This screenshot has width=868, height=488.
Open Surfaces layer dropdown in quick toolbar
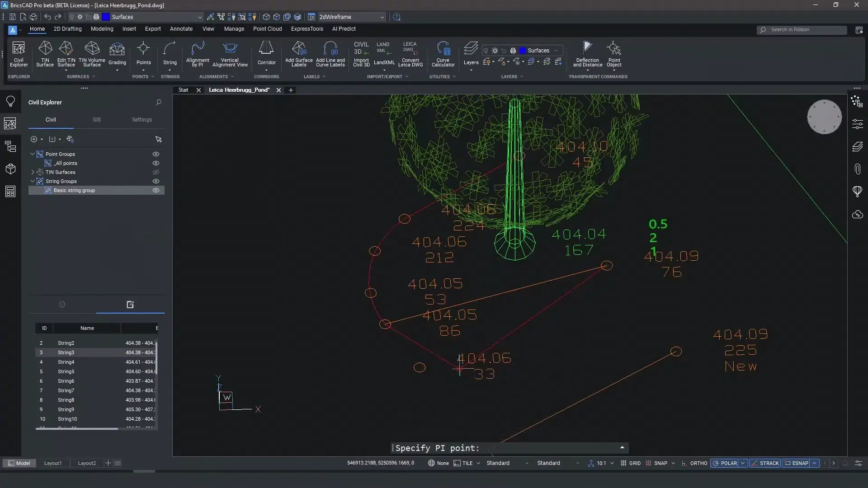point(199,17)
